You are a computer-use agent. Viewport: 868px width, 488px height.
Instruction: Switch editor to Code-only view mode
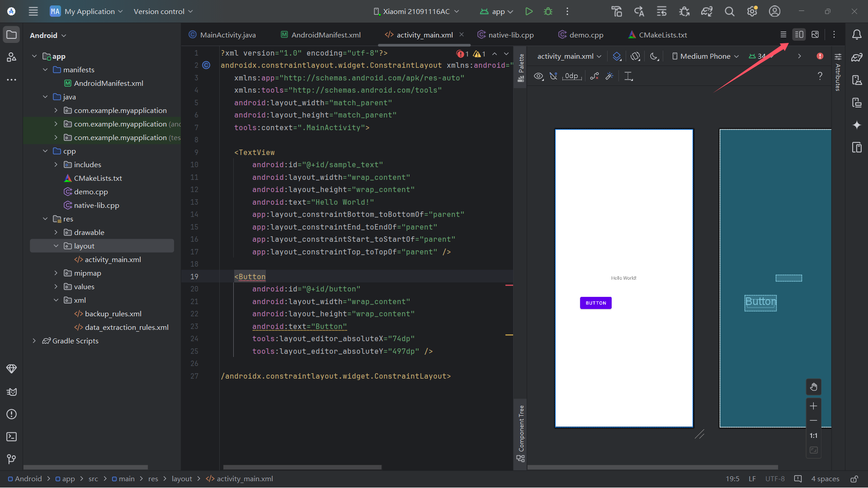coord(783,35)
